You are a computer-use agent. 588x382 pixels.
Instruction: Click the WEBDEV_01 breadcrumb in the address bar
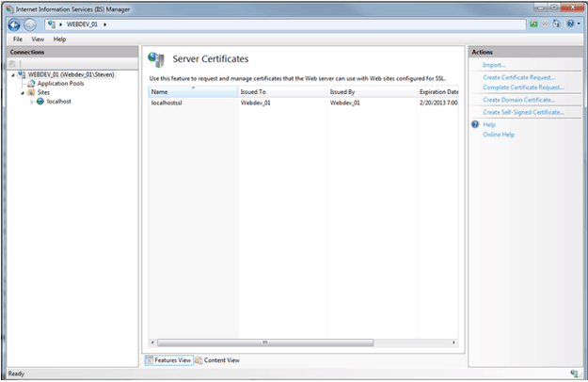[x=82, y=24]
